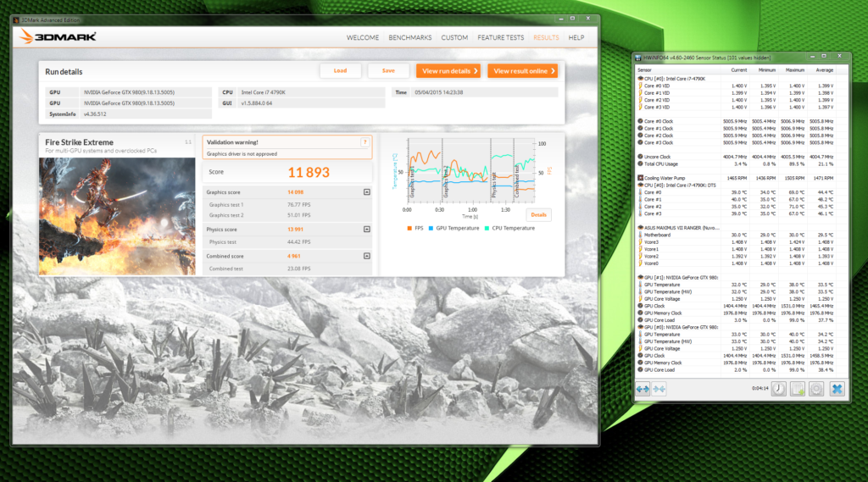Image resolution: width=868 pixels, height=482 pixels.
Task: Click the logging file icon with green plus
Action: (x=797, y=389)
